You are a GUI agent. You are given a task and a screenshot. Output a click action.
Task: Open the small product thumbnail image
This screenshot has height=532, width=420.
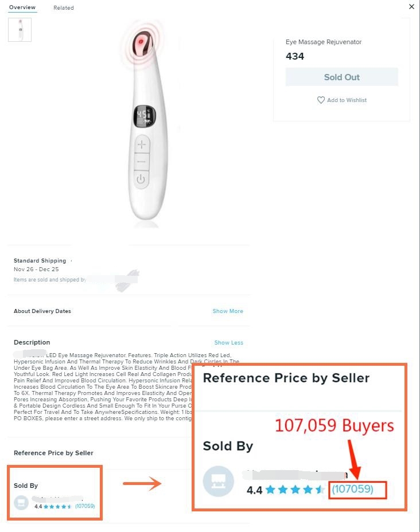point(20,30)
